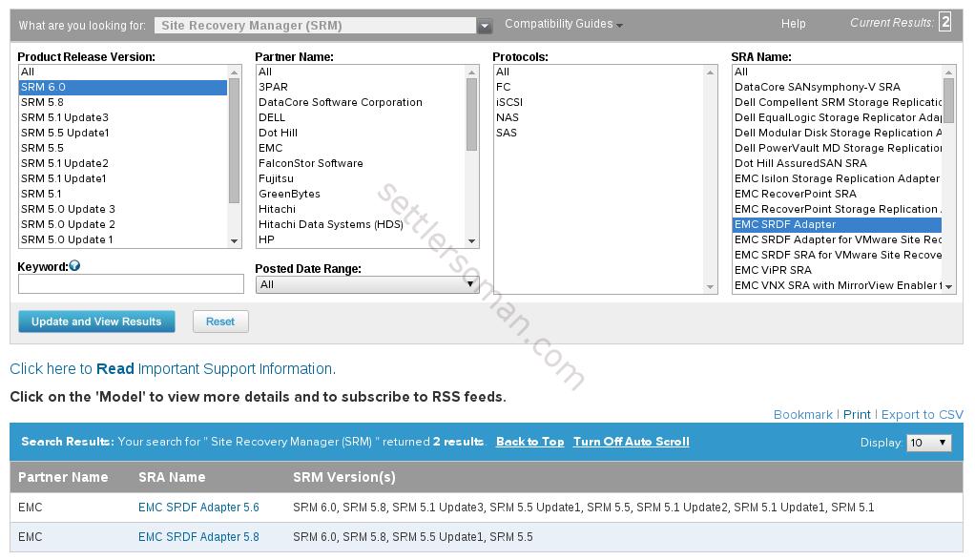Viewport: 975px width, 560px height.
Task: Click the Bookmark link
Action: [802, 415]
